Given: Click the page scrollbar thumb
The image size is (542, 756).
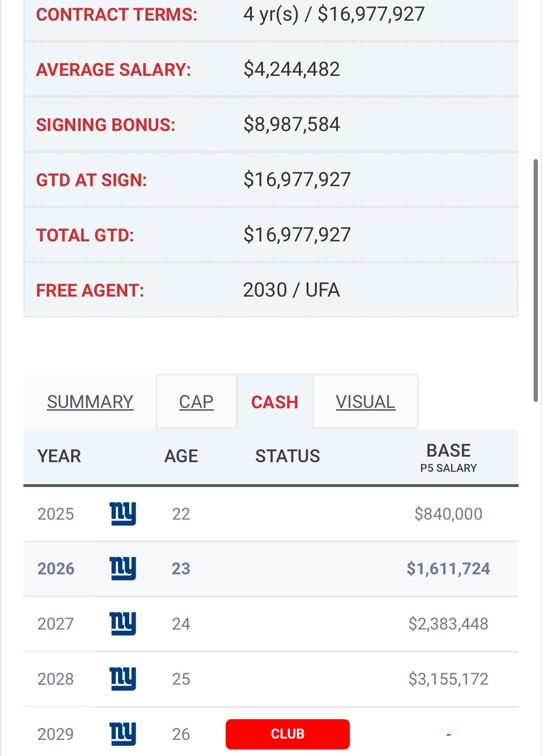Looking at the screenshot, I should pyautogui.click(x=536, y=281).
